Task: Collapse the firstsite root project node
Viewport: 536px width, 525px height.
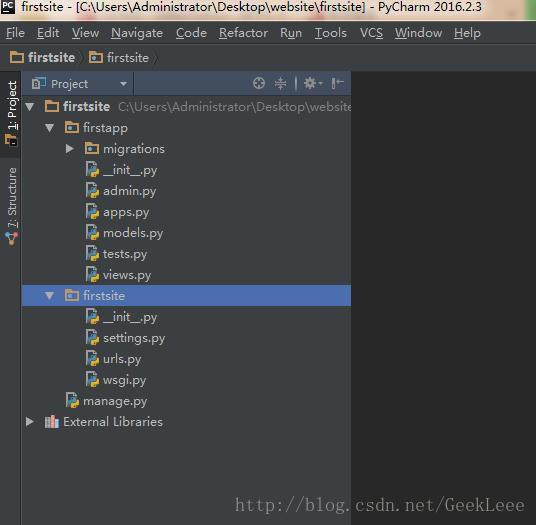Action: tap(30, 107)
